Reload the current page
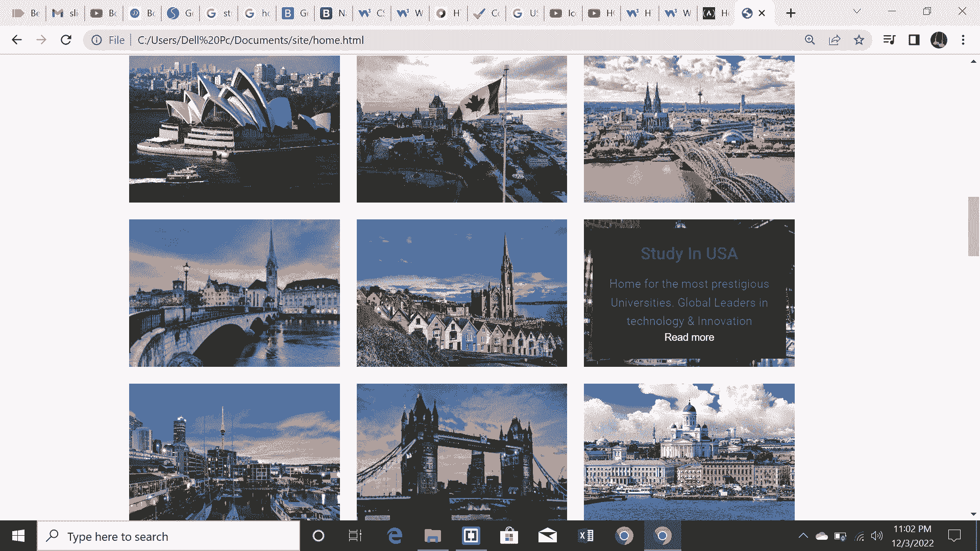 [x=66, y=40]
